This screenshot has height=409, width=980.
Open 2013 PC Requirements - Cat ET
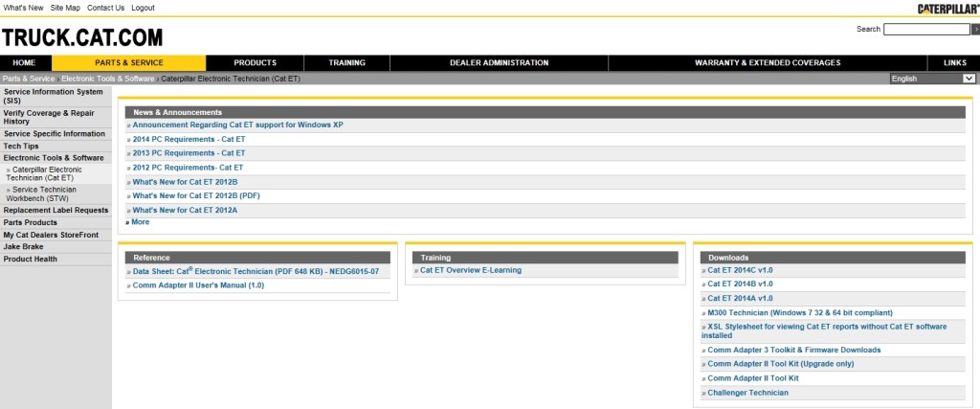[x=189, y=153]
